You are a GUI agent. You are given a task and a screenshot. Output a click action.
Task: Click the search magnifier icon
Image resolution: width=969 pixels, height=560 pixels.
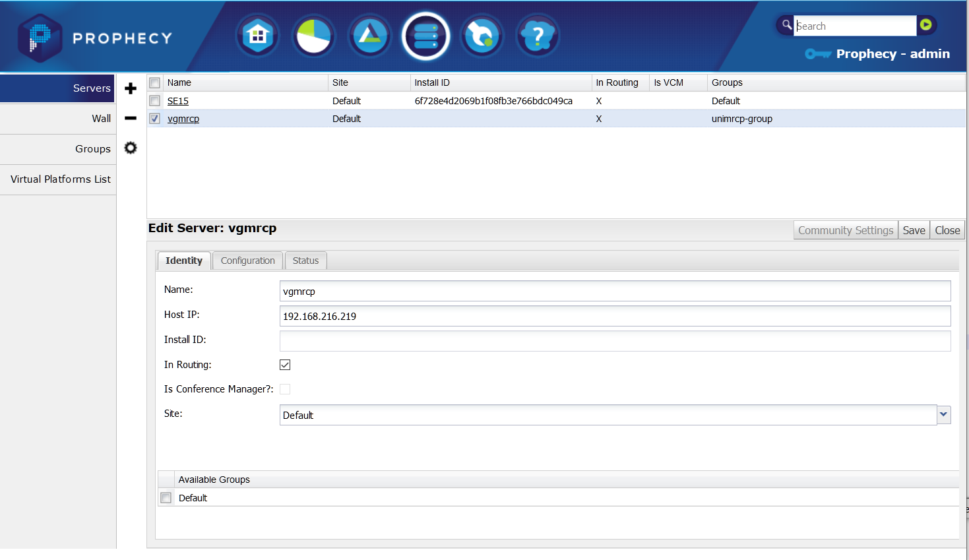tap(786, 25)
